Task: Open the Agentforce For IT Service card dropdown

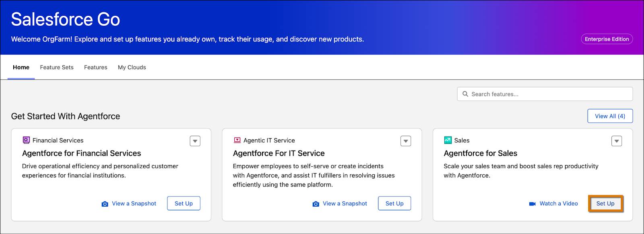Action: point(406,141)
